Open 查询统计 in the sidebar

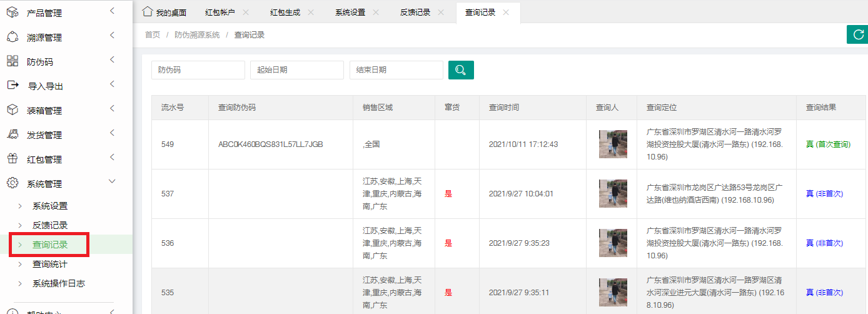point(50,264)
